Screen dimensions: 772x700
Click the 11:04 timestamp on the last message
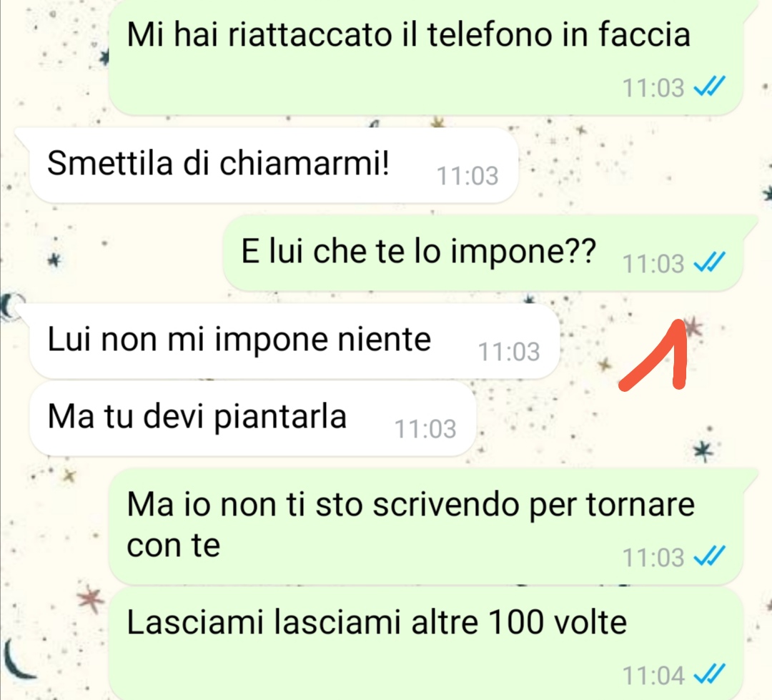tap(653, 675)
